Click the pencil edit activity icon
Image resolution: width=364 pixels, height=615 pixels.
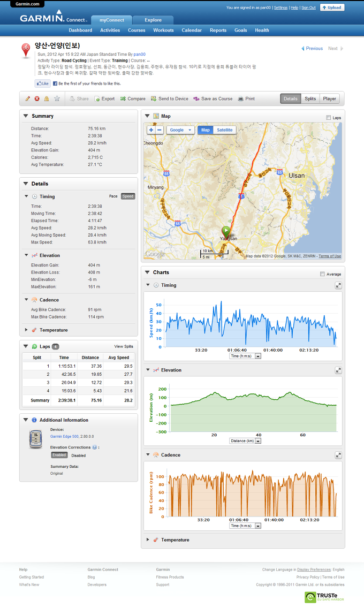27,99
